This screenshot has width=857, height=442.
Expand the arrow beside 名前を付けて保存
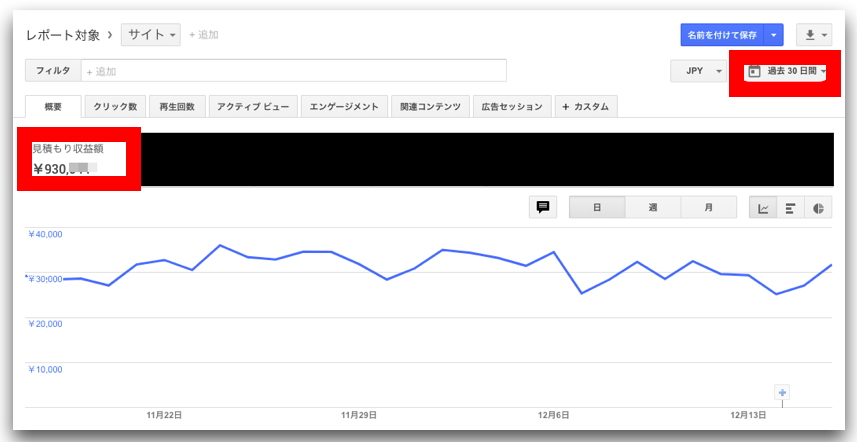click(x=775, y=35)
